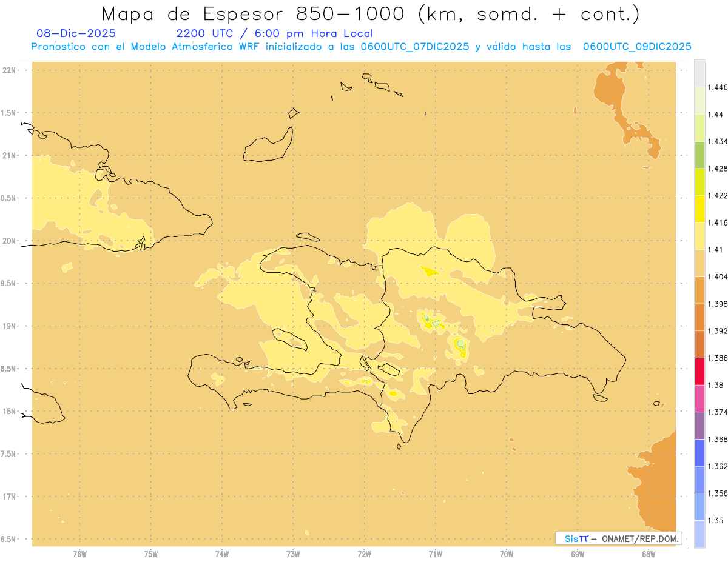This screenshot has width=728, height=562.
Task: Click the colorbar value '1.422'
Action: point(718,195)
